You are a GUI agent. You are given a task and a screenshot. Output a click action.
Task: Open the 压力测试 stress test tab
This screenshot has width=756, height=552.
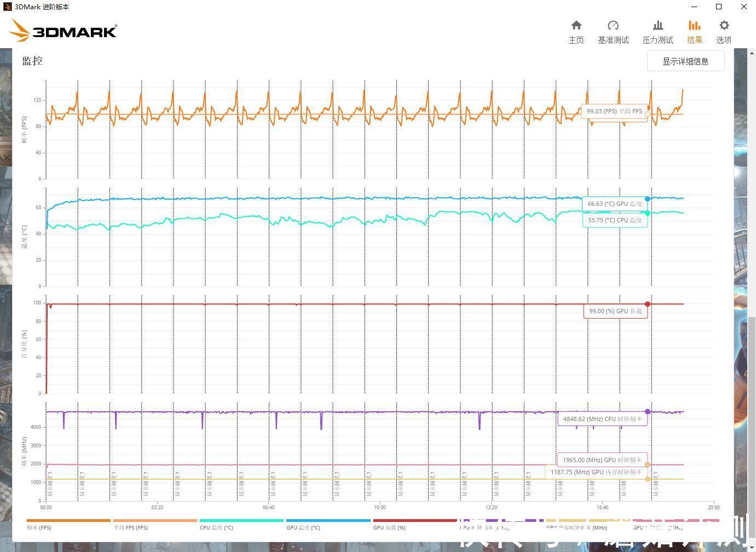coord(657,32)
